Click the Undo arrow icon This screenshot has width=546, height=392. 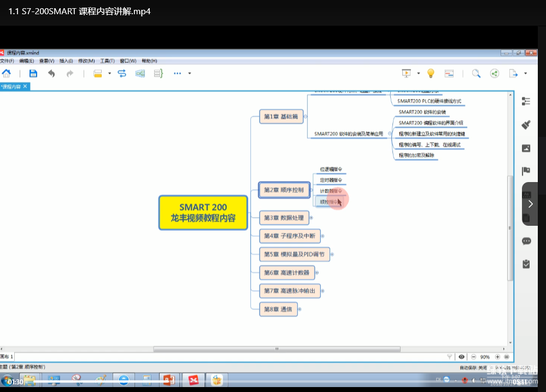pyautogui.click(x=51, y=73)
